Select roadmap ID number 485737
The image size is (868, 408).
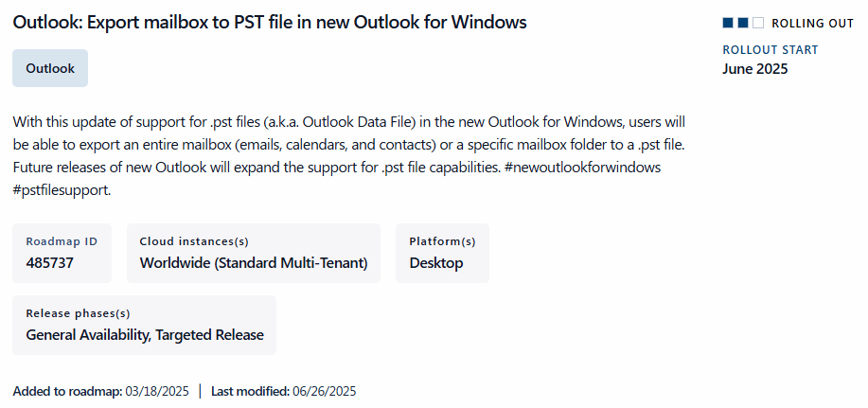coord(50,262)
